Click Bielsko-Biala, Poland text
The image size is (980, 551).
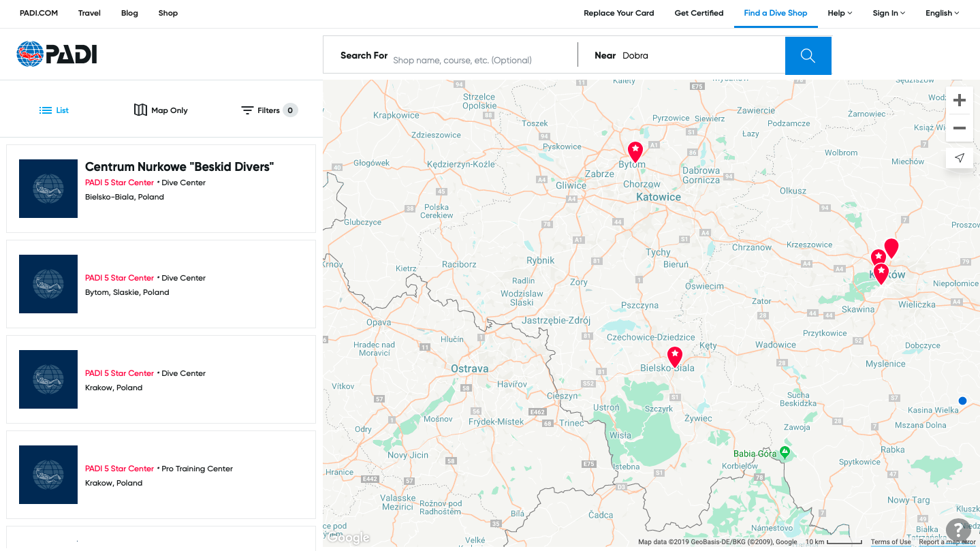[125, 197]
